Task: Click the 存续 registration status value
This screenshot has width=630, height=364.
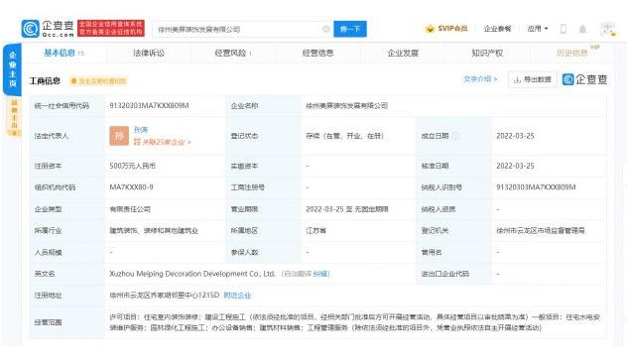Action: point(344,136)
